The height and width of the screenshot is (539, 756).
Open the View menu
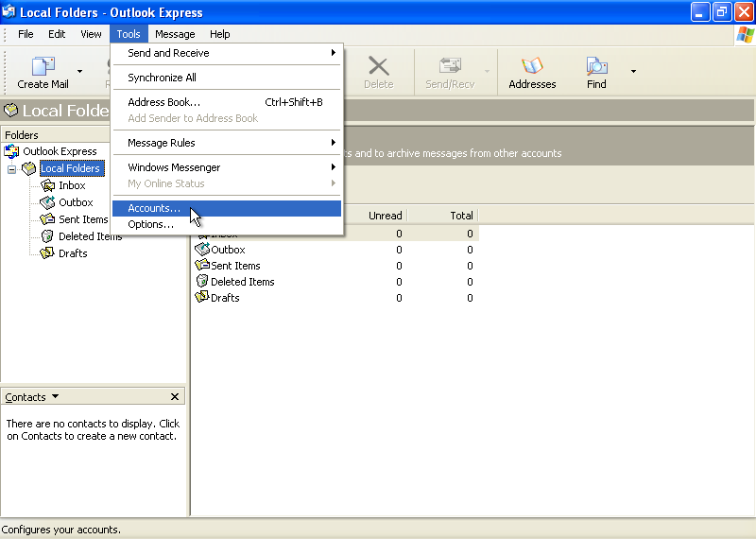tap(91, 34)
